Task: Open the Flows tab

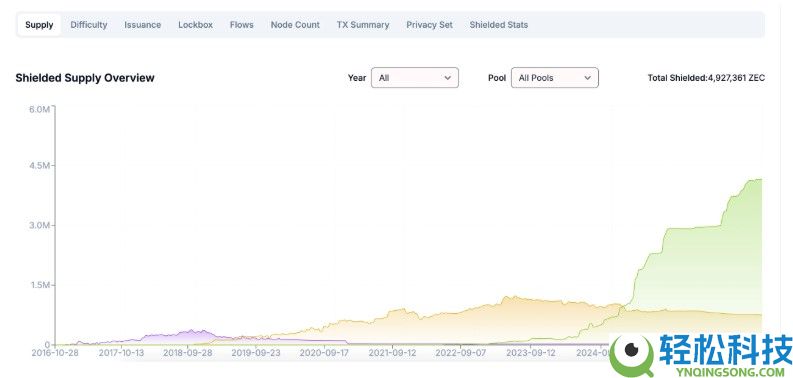Action: click(241, 25)
